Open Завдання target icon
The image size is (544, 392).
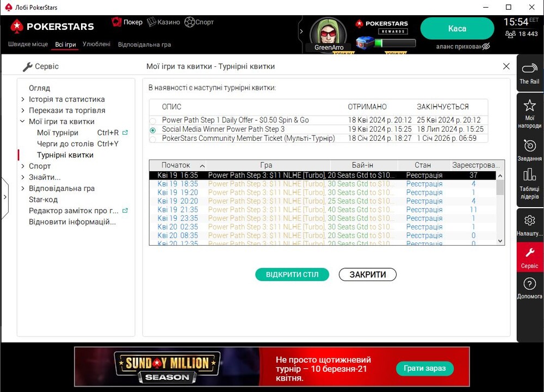pos(529,146)
